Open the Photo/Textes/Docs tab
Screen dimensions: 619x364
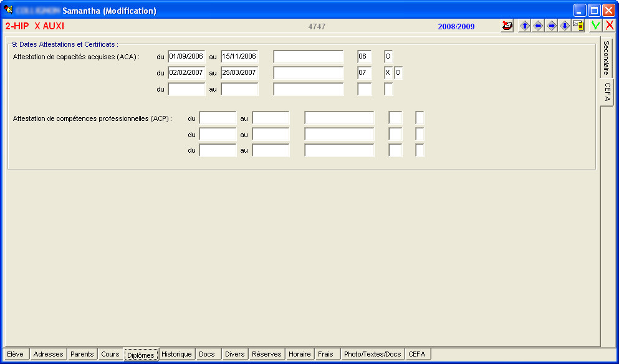point(373,354)
